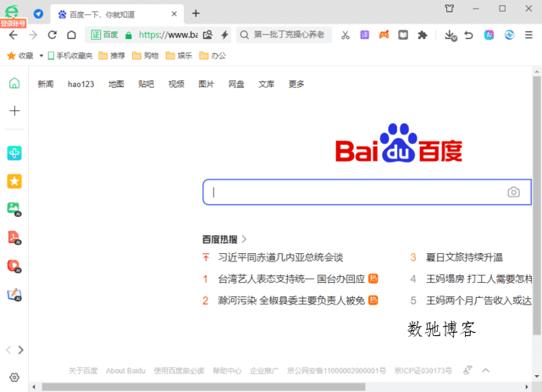Click the sidebar left chevron arrow
542x392 pixels.
[x=8, y=350]
